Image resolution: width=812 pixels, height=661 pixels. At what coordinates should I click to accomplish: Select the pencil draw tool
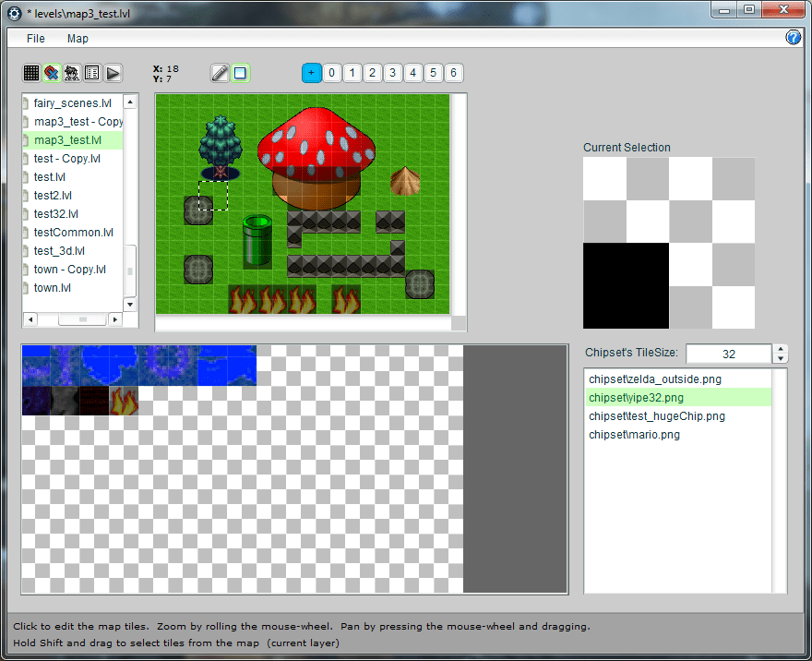tap(220, 73)
